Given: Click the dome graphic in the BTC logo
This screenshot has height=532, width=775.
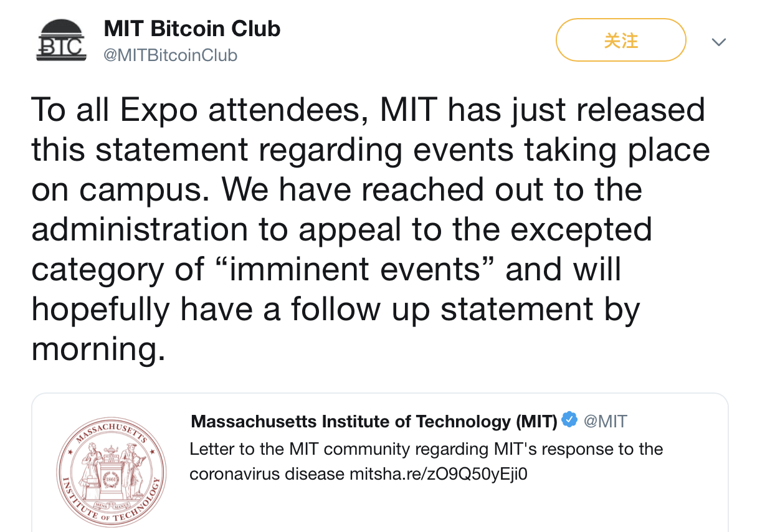Looking at the screenshot, I should click(61, 28).
